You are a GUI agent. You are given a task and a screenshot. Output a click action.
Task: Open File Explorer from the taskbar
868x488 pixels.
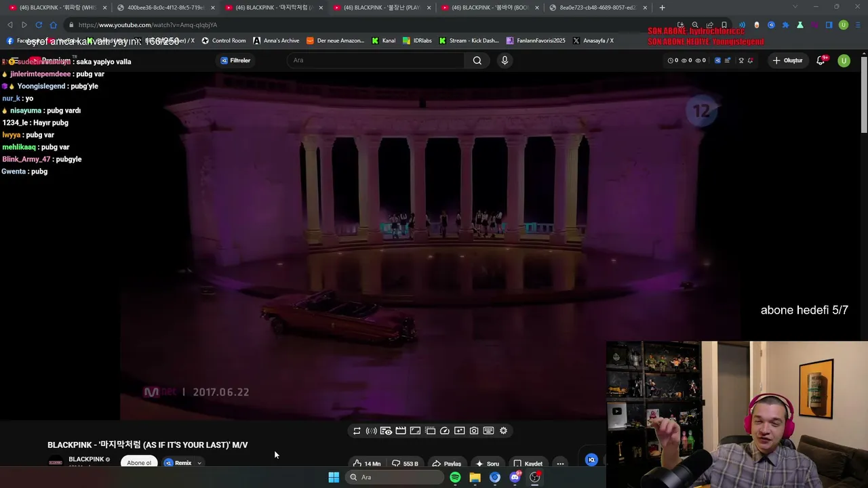tap(475, 477)
